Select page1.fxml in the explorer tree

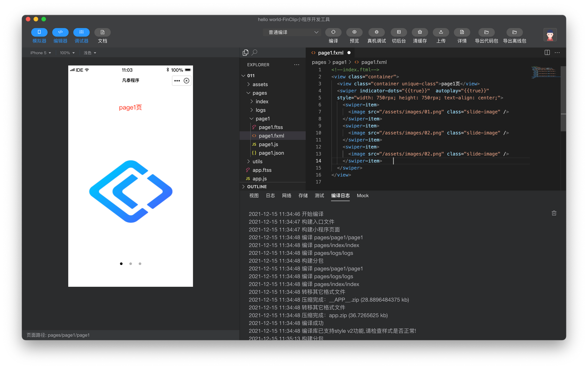click(x=273, y=135)
